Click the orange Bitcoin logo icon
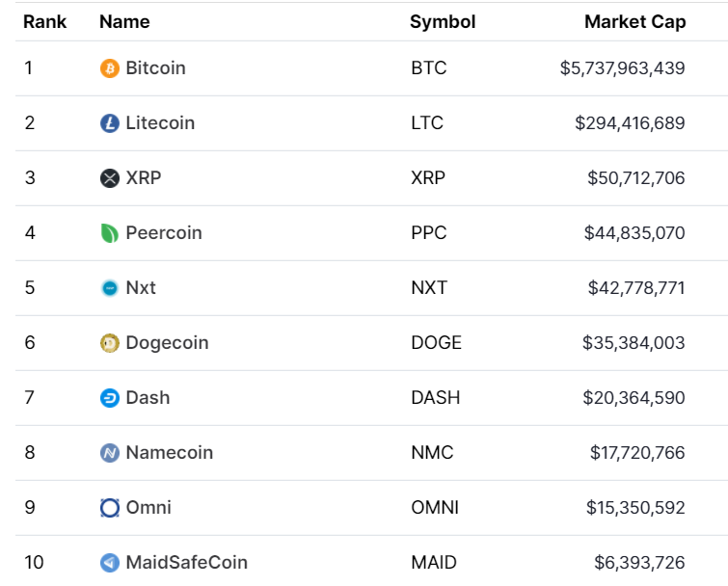This screenshot has height=586, width=728. [x=110, y=68]
